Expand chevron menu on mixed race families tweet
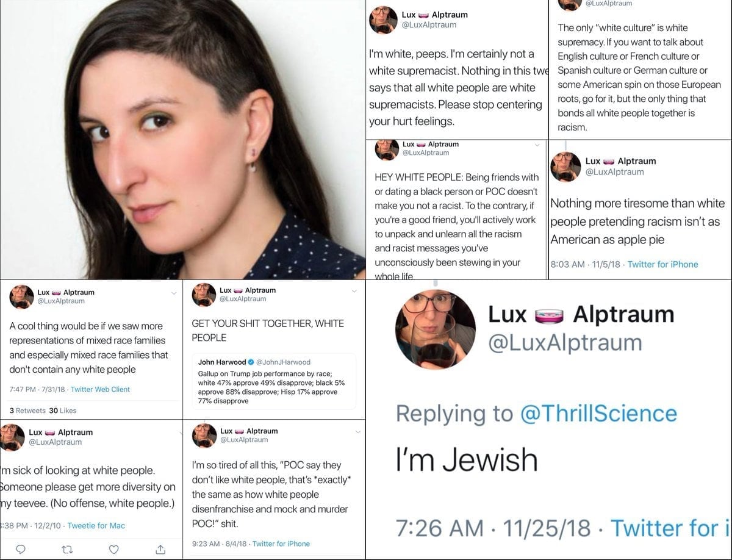This screenshot has height=560, width=732. click(x=174, y=293)
